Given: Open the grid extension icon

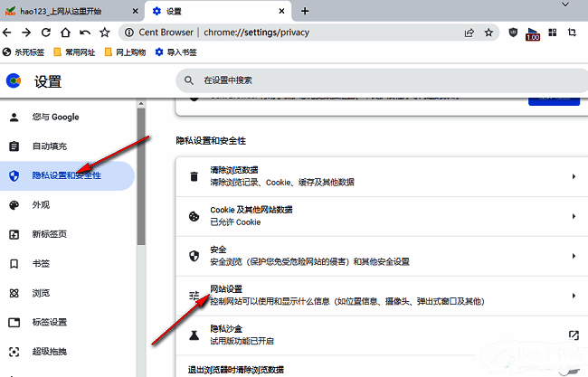Looking at the screenshot, I should point(553,33).
